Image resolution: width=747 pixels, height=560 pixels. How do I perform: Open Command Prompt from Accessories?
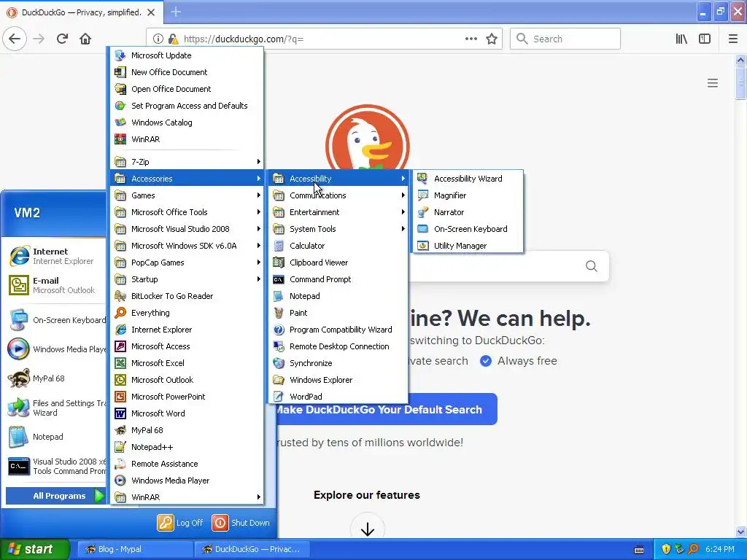coord(338,279)
